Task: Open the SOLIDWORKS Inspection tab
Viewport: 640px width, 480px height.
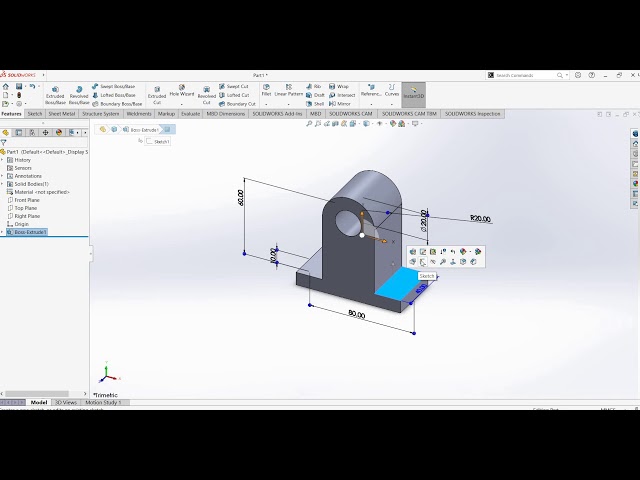Action: coord(472,114)
